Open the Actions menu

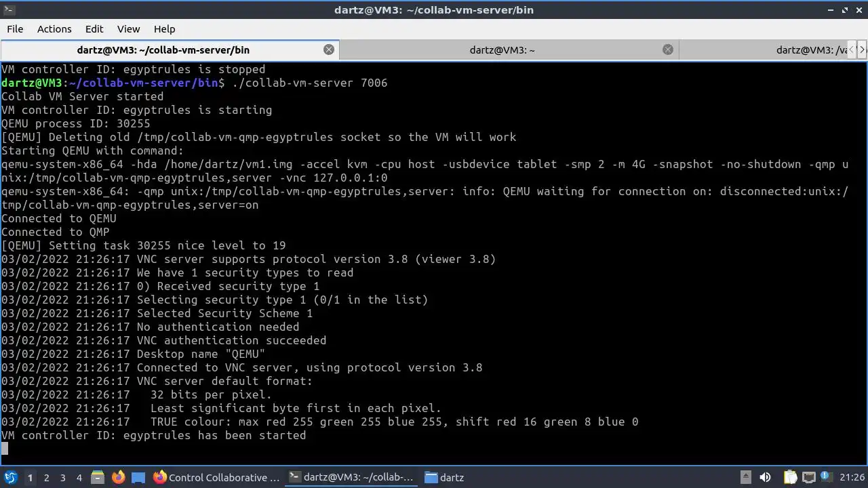click(x=54, y=29)
